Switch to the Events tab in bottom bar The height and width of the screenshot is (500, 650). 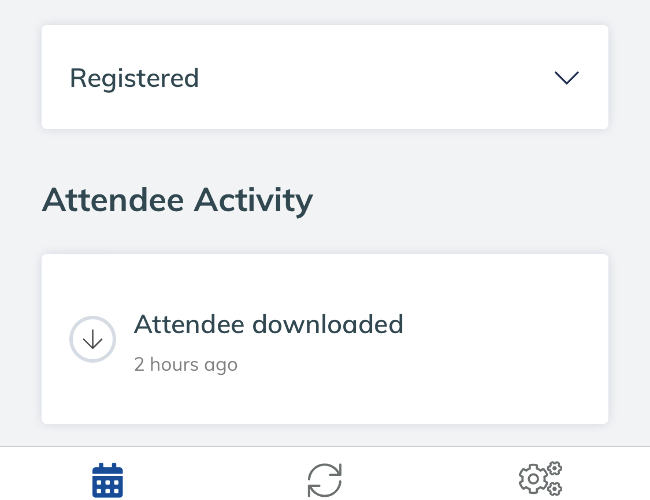[x=107, y=480]
